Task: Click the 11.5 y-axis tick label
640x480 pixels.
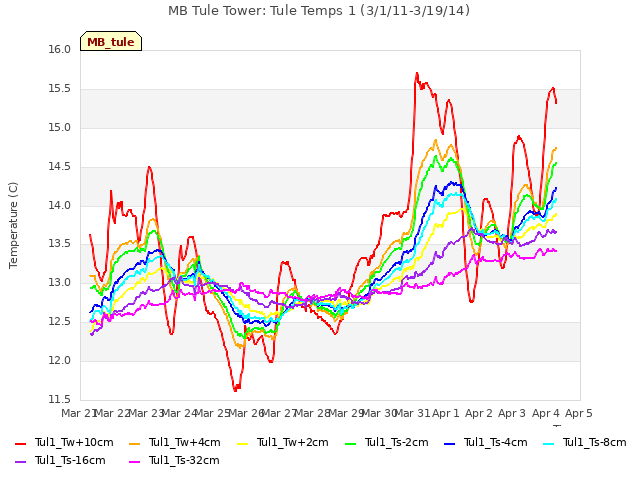Action: pyautogui.click(x=60, y=400)
